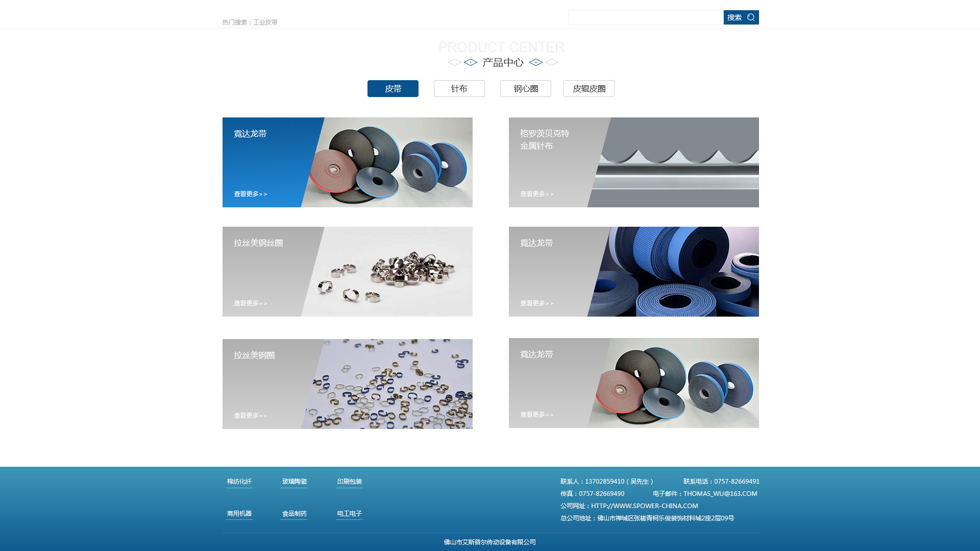Open the 皮辊皮圈 tab
This screenshot has width=980, height=551.
coord(589,89)
